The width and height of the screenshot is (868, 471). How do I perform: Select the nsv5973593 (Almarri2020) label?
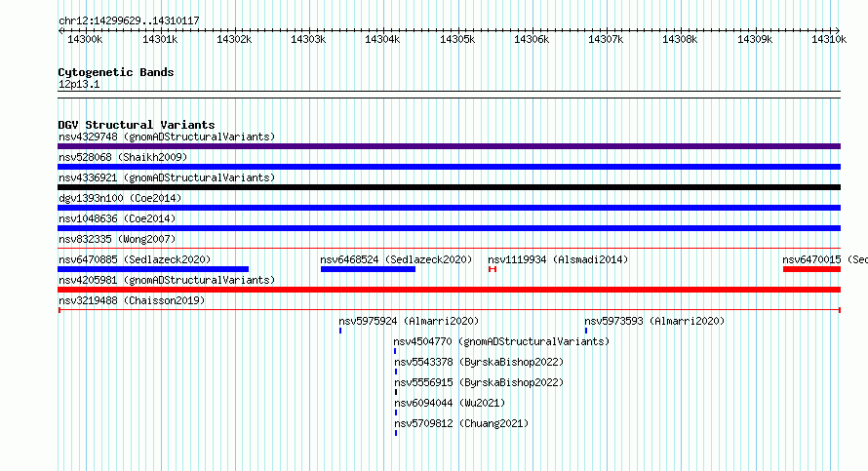[x=654, y=321]
